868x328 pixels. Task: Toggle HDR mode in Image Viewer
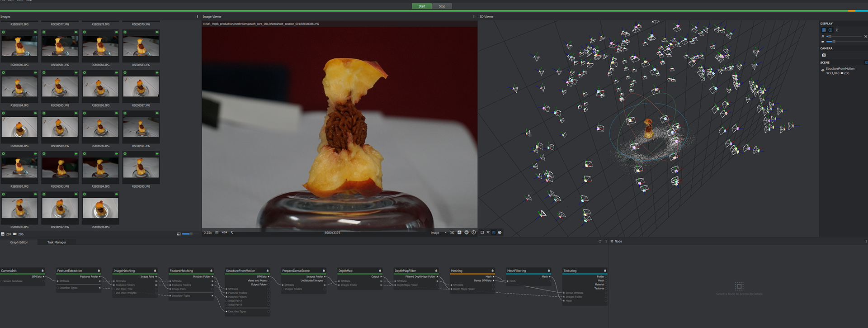(x=224, y=233)
